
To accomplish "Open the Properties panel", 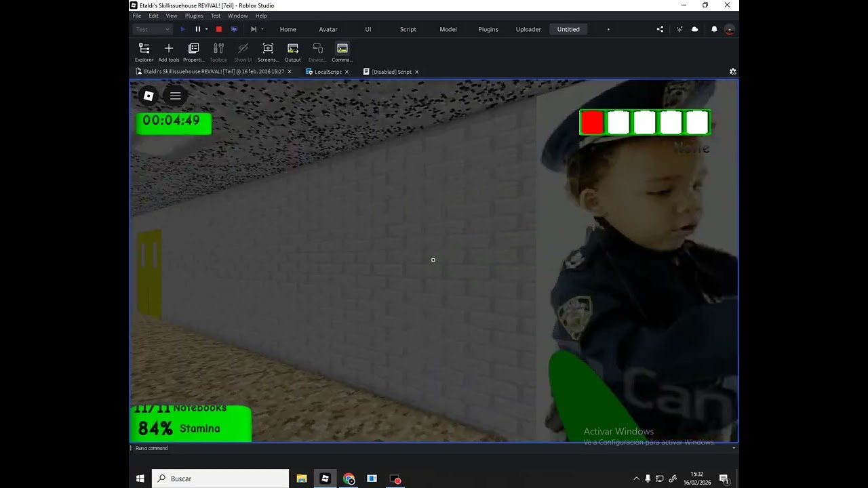I will point(193,52).
